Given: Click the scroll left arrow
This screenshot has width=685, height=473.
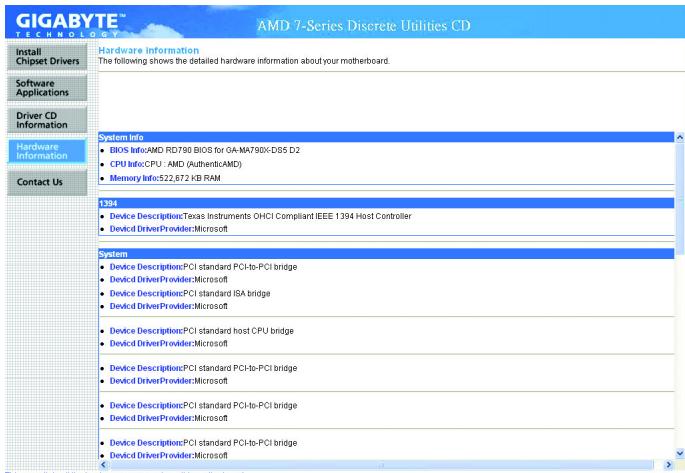Looking at the screenshot, I should point(104,464).
